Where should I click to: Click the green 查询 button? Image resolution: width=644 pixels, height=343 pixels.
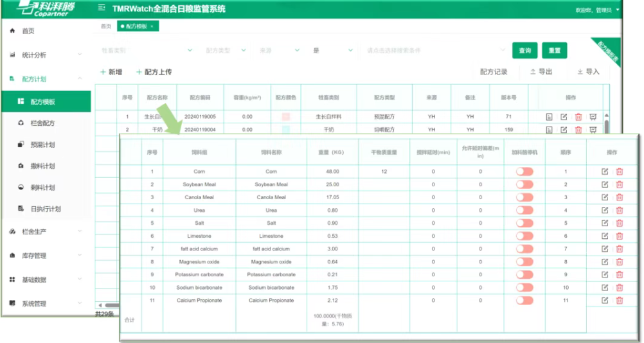tap(524, 51)
